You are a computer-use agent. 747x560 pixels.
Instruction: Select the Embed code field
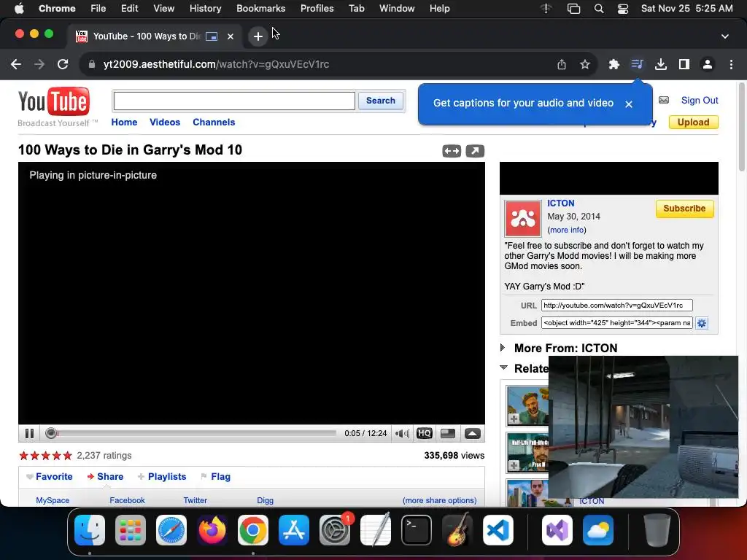point(616,323)
